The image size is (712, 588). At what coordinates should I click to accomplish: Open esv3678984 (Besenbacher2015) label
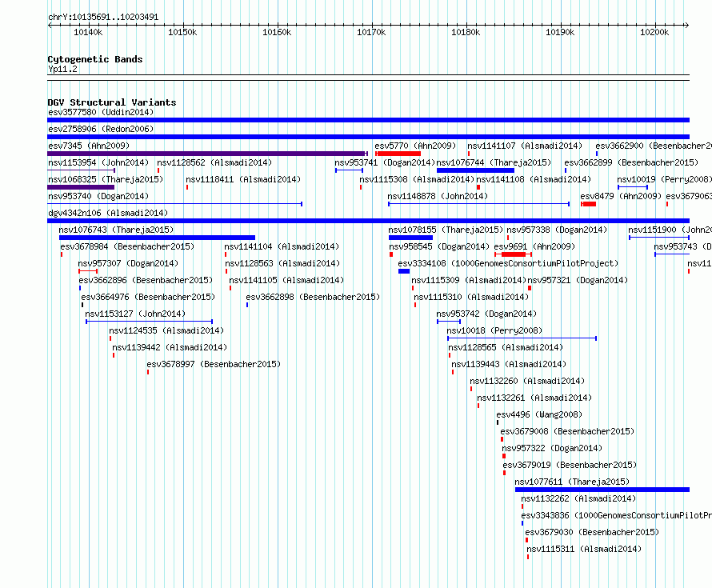pos(127,246)
